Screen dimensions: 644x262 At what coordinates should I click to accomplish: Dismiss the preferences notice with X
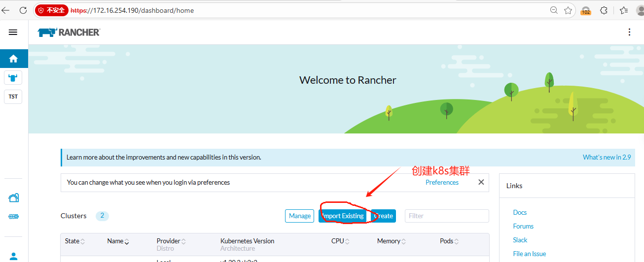tap(481, 182)
